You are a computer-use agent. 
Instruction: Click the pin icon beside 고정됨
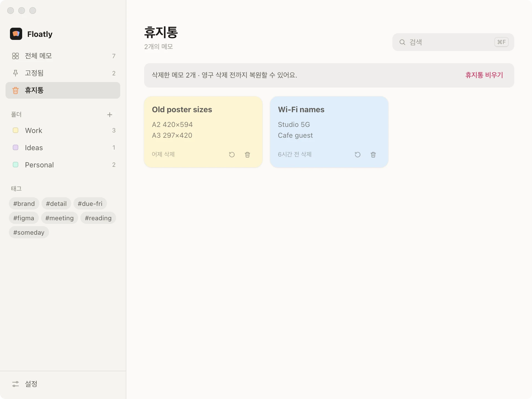(16, 73)
